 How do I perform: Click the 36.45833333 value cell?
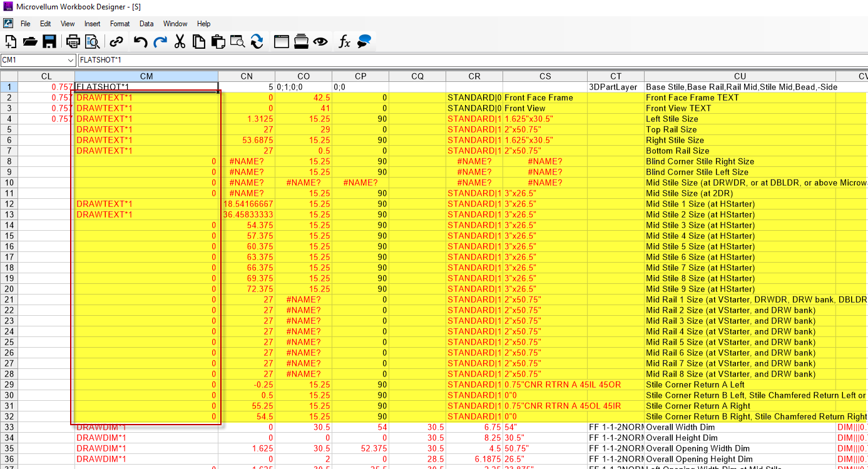point(247,214)
